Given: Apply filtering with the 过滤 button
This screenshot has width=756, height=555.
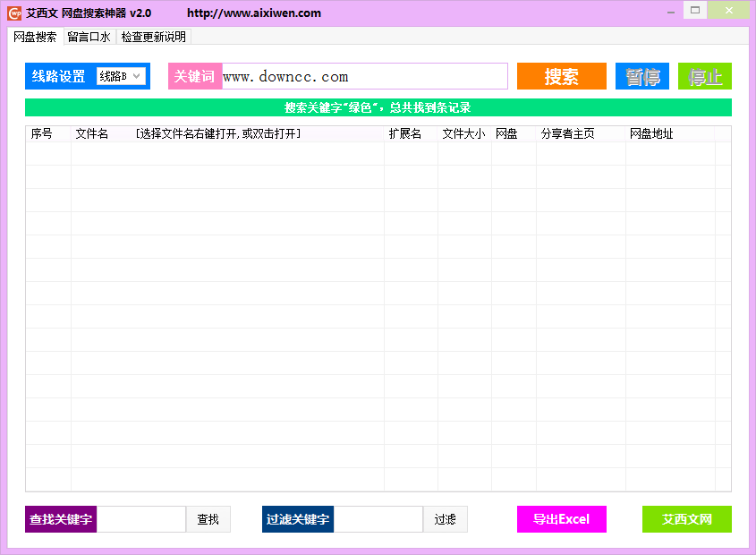Looking at the screenshot, I should tap(446, 519).
